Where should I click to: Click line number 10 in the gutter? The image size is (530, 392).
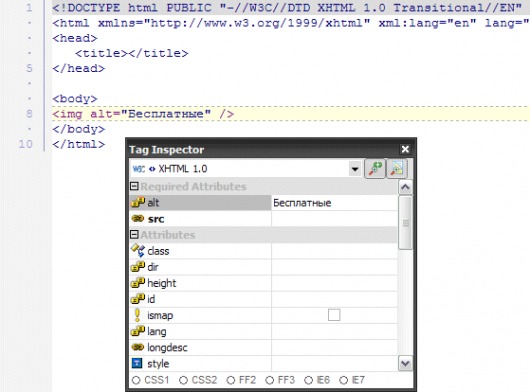(25, 144)
